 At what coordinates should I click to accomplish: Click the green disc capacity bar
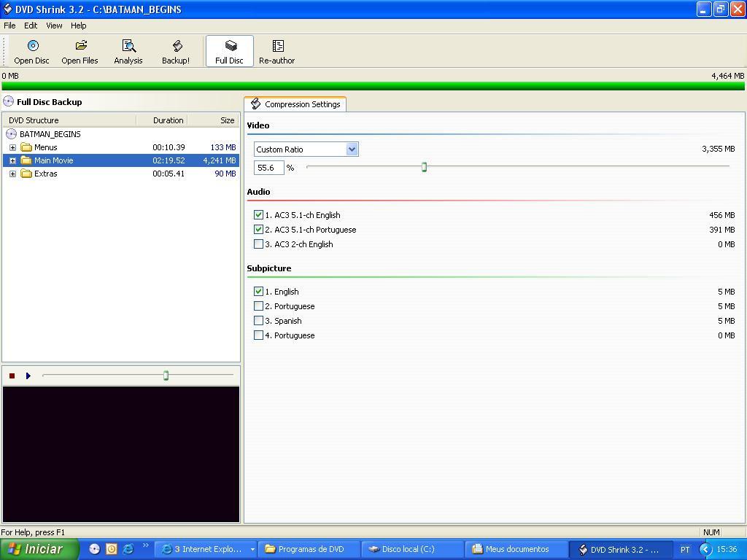coord(373,86)
